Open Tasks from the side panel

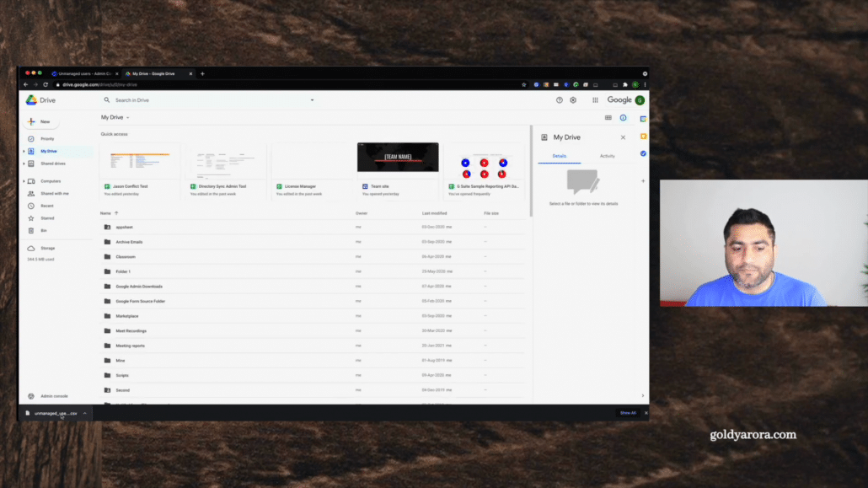643,153
